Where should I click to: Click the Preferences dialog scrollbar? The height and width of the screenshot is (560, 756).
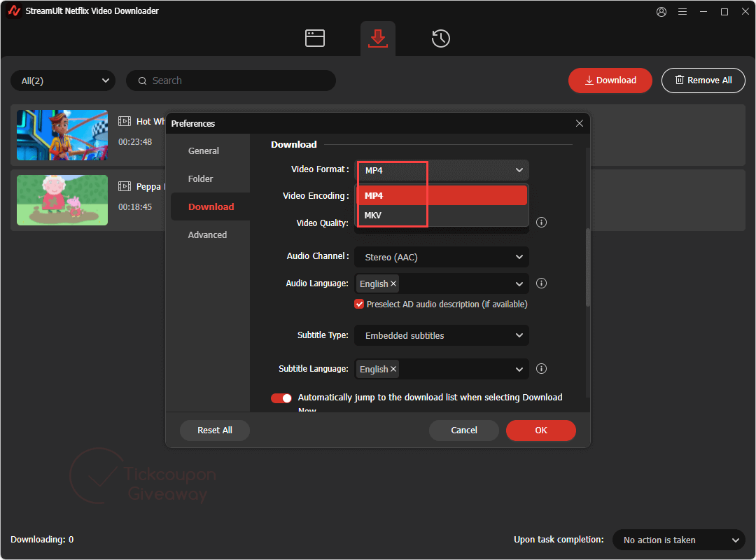588,267
